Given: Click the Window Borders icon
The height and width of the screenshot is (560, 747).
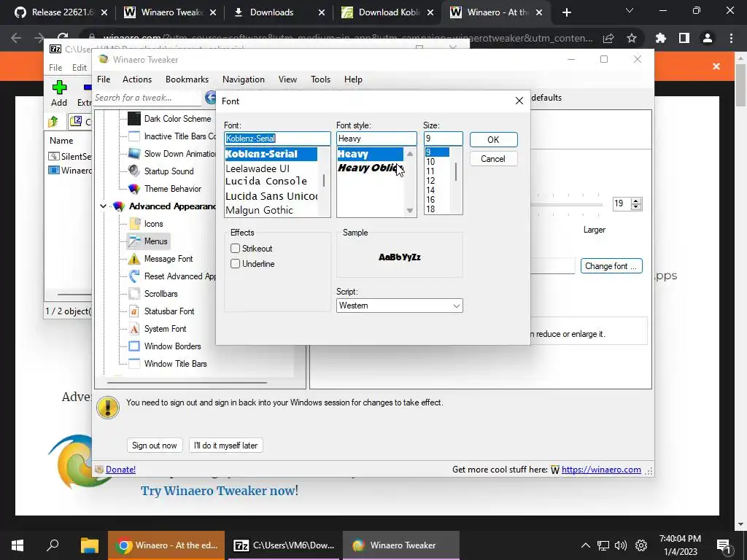Looking at the screenshot, I should point(134,346).
